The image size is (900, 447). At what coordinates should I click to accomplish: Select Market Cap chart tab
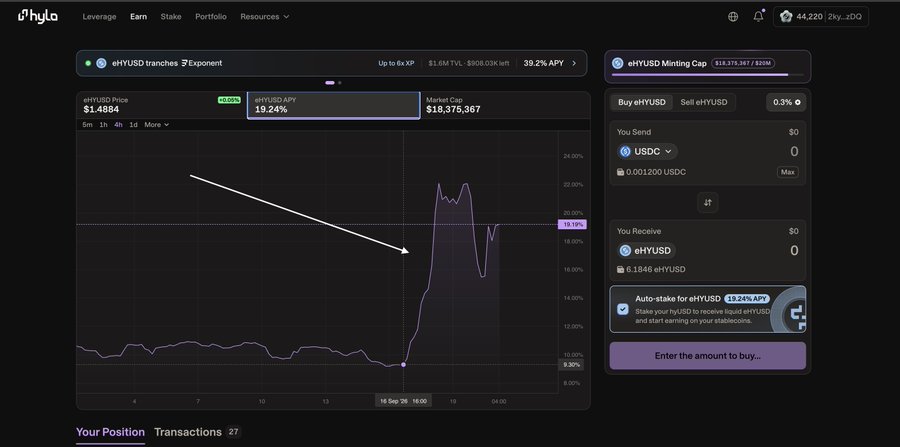tap(505, 105)
